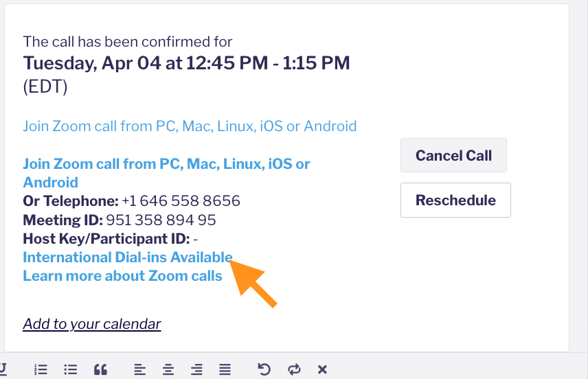The image size is (588, 379).
Task: Center align the text
Action: click(168, 369)
